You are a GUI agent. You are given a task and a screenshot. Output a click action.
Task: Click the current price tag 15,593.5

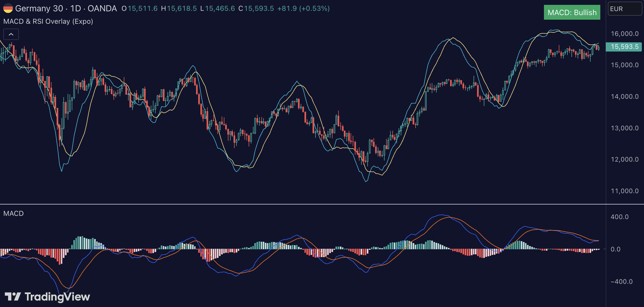624,47
